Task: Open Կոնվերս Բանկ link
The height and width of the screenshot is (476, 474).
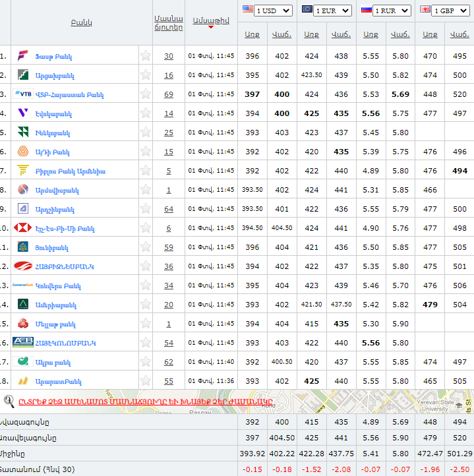Action: [58, 286]
